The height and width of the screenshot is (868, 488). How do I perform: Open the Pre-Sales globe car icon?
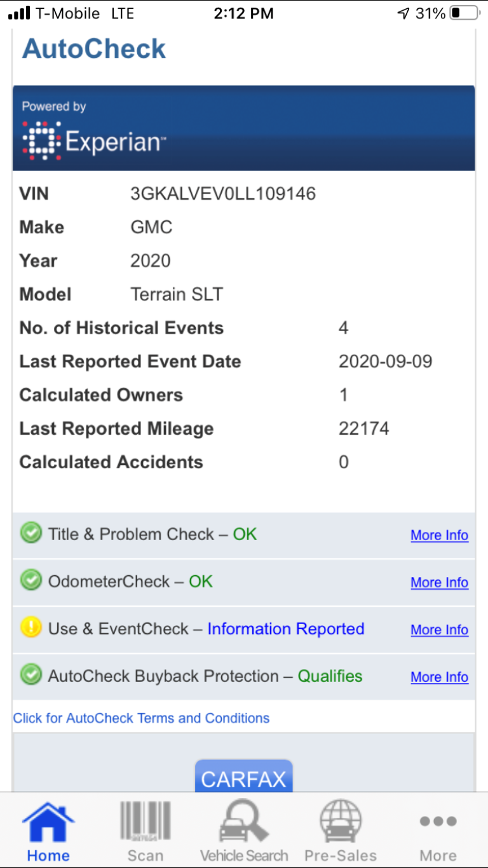point(341,822)
